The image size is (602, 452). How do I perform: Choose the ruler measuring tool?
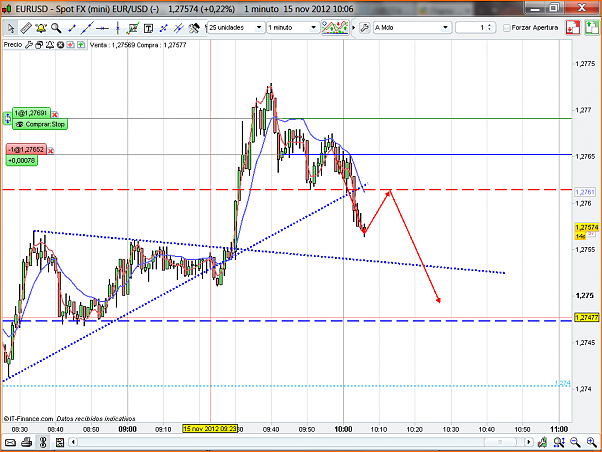pyautogui.click(x=26, y=28)
